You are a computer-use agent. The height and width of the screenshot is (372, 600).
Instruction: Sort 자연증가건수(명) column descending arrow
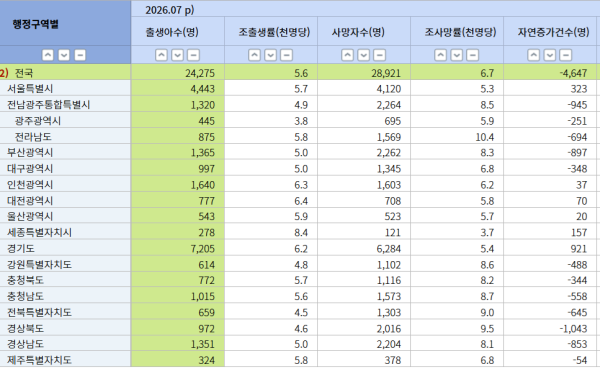pyautogui.click(x=549, y=55)
